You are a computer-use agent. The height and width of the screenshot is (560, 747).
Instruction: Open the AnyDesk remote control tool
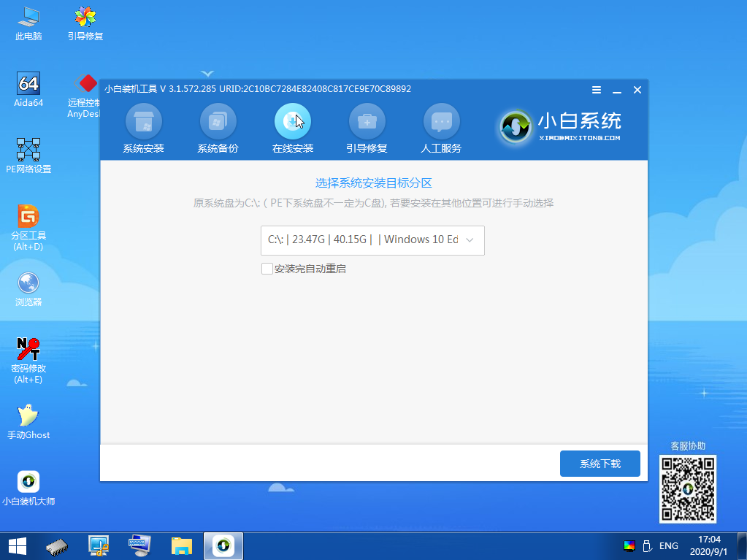[86, 91]
